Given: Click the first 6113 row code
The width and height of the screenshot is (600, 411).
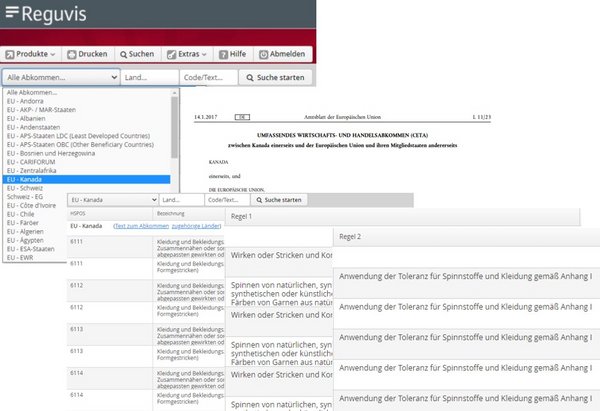Looking at the screenshot, I should 77,329.
